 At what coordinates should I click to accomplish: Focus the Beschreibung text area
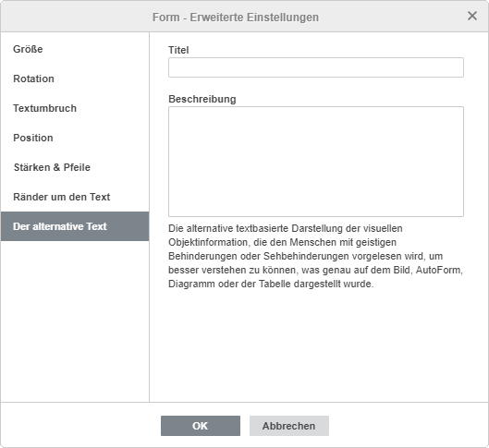coord(316,162)
